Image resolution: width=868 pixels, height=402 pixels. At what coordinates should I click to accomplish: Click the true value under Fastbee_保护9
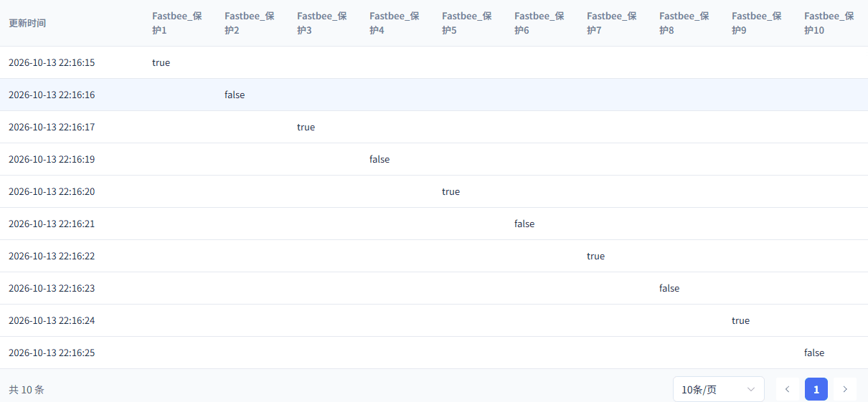[740, 320]
